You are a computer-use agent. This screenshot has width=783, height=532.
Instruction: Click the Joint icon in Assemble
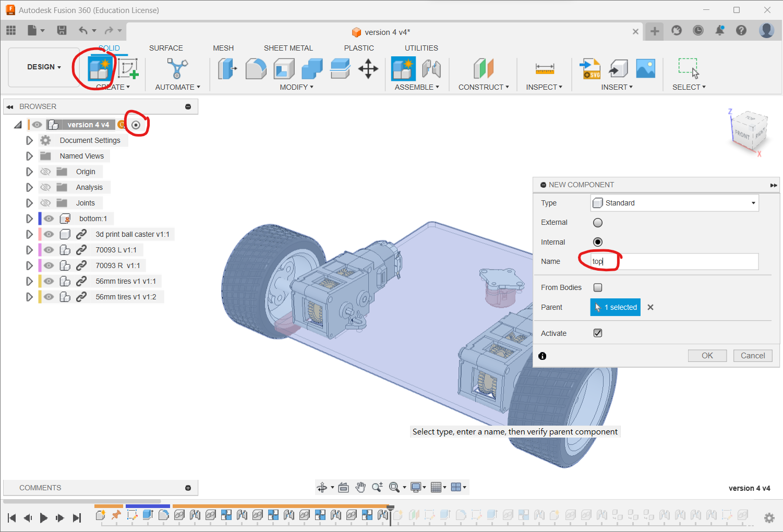(x=431, y=69)
